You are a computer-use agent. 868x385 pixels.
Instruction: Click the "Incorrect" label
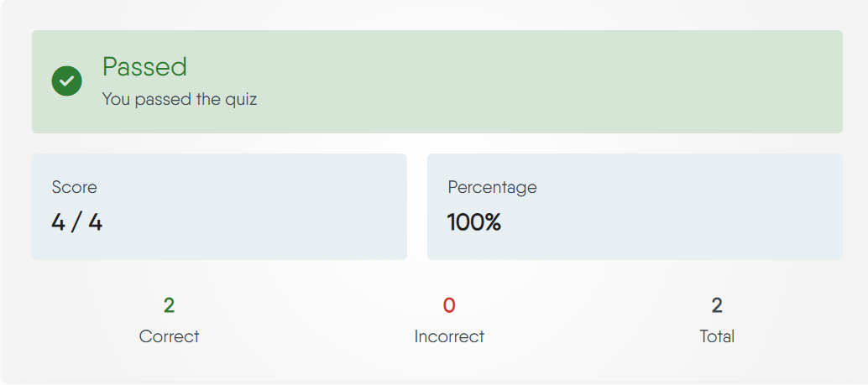(x=449, y=336)
